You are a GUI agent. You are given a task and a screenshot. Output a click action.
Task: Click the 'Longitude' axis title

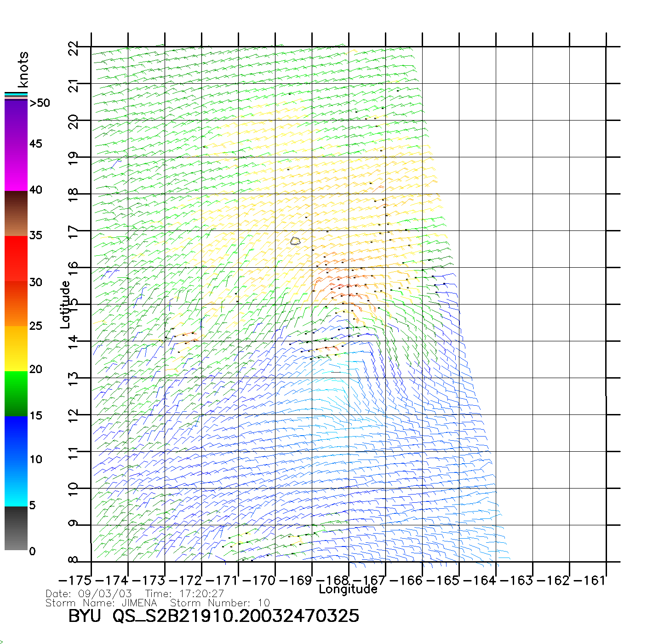click(x=348, y=589)
